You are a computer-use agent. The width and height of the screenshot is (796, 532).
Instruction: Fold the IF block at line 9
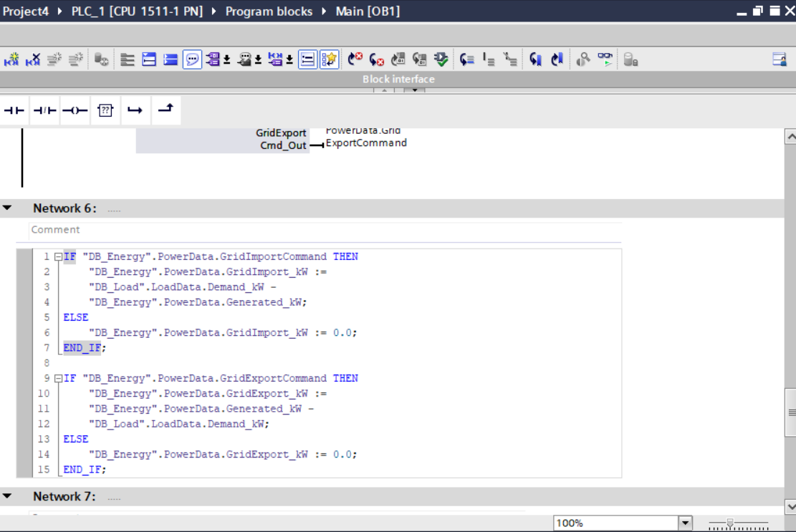(58, 378)
